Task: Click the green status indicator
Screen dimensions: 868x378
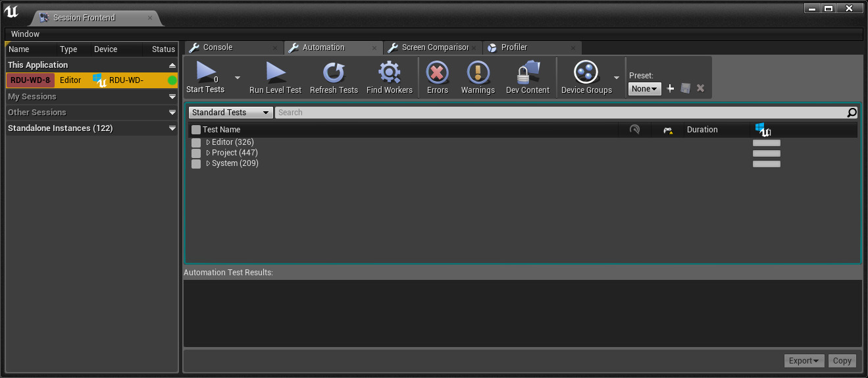Action: pos(172,80)
